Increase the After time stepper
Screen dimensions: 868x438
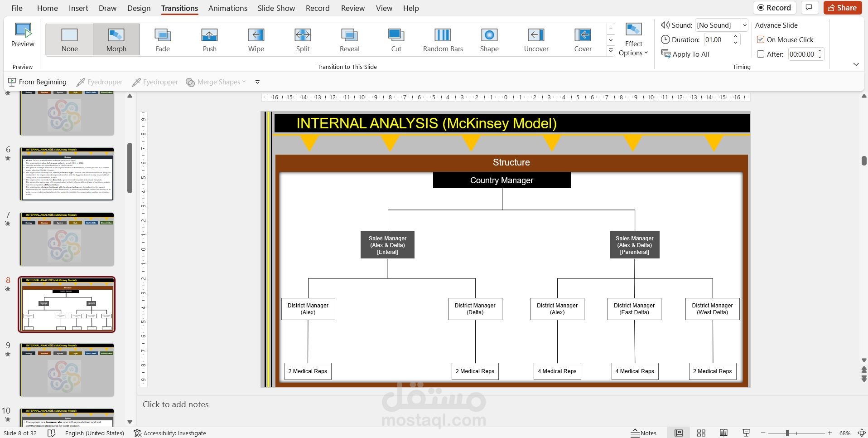pos(820,51)
